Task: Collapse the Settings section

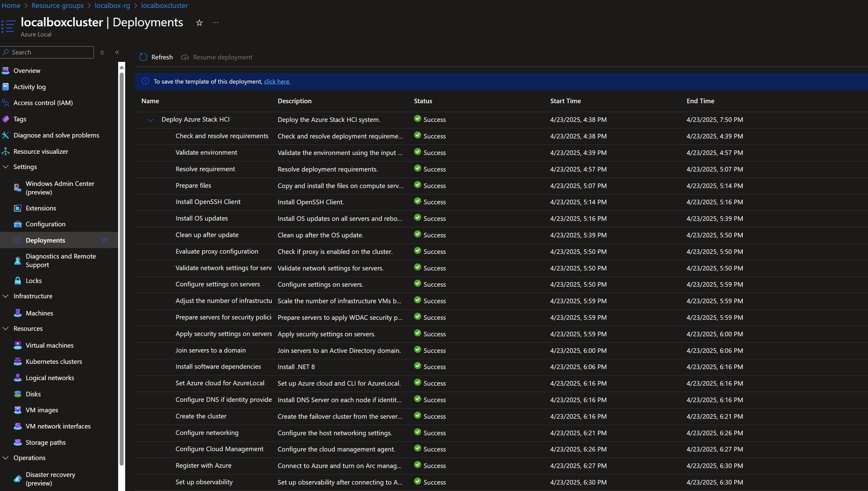Action: [6, 167]
